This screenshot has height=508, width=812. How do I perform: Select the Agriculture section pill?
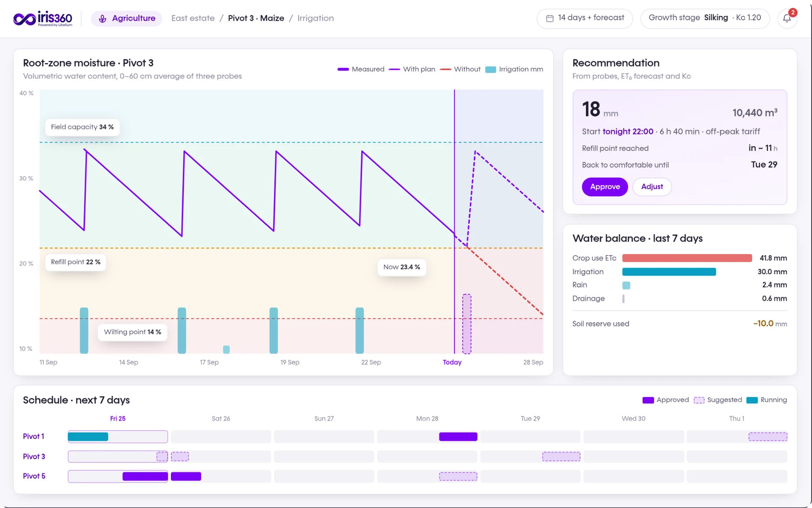pyautogui.click(x=126, y=19)
